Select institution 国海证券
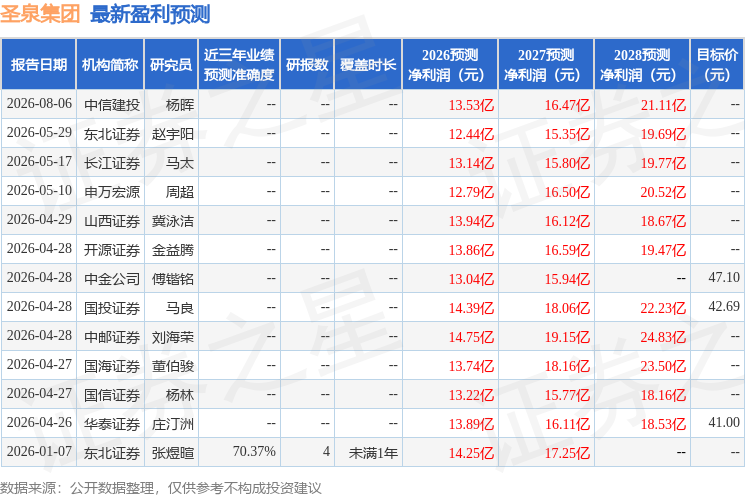This screenshot has height=497, width=745. tap(112, 366)
